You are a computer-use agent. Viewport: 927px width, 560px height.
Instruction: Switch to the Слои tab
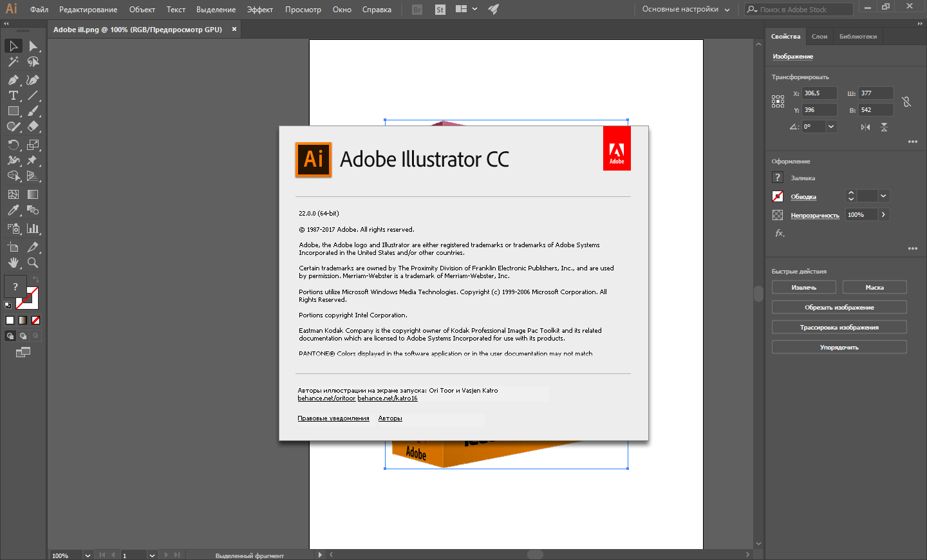[x=819, y=37]
